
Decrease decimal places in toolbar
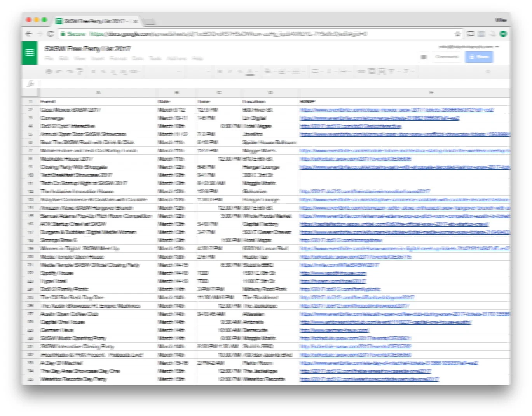pyautogui.click(x=113, y=72)
